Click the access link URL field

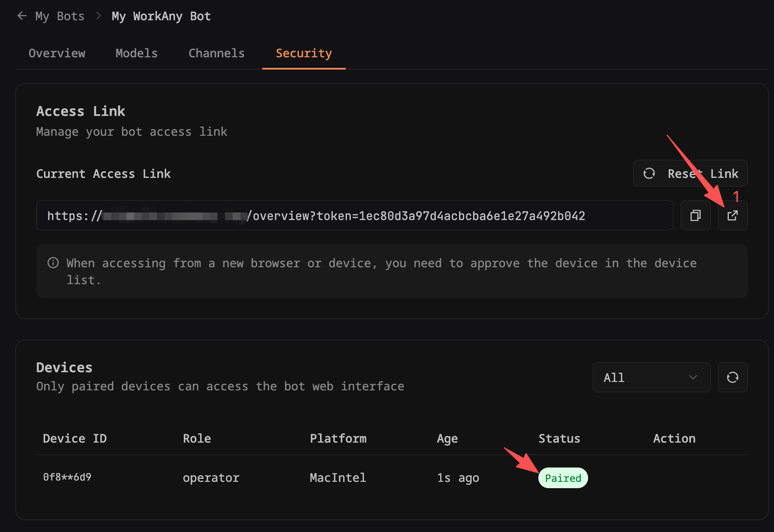pyautogui.click(x=354, y=216)
